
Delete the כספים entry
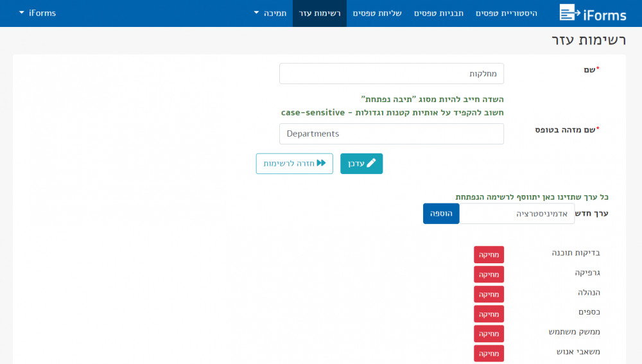[489, 314]
